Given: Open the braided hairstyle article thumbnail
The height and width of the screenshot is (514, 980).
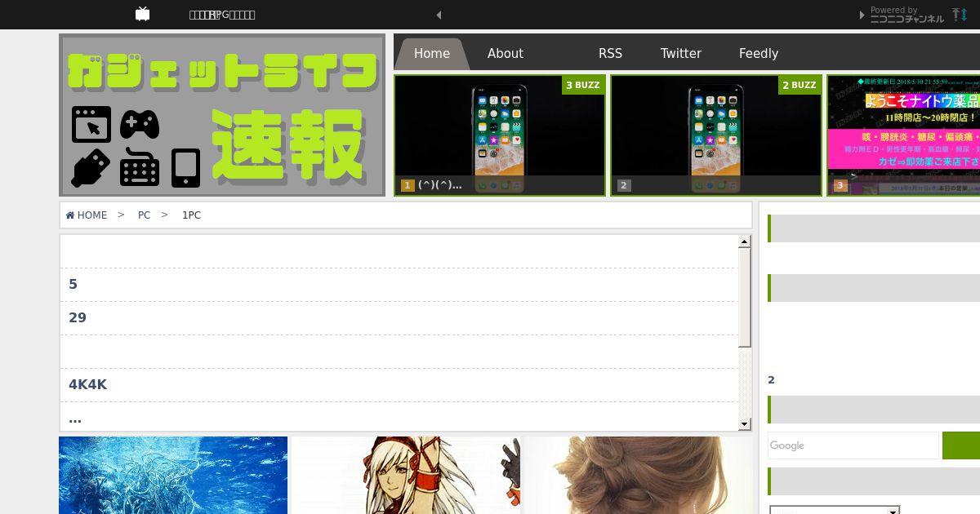Looking at the screenshot, I should [639, 475].
